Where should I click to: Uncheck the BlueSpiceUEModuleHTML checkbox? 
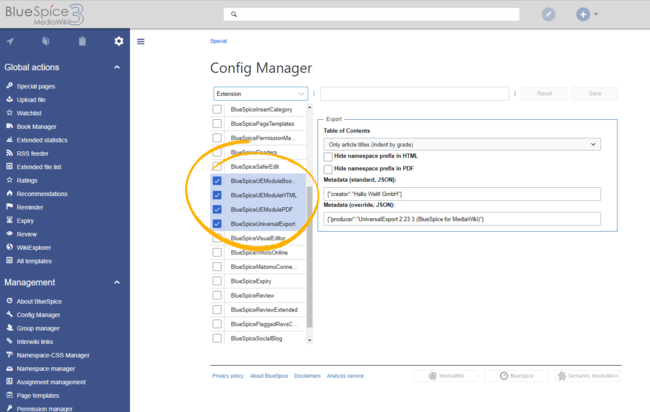click(x=217, y=195)
